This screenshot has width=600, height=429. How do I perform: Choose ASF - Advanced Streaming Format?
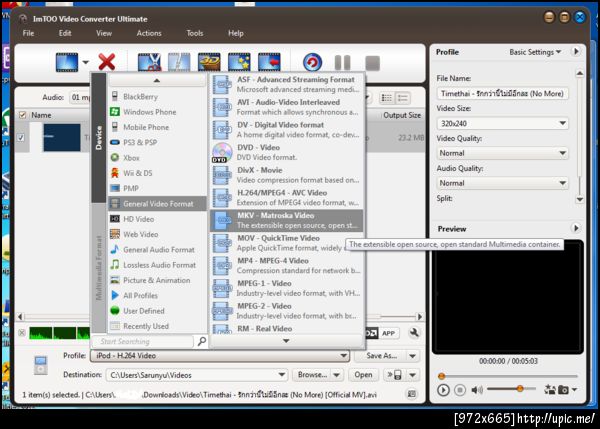pos(287,84)
